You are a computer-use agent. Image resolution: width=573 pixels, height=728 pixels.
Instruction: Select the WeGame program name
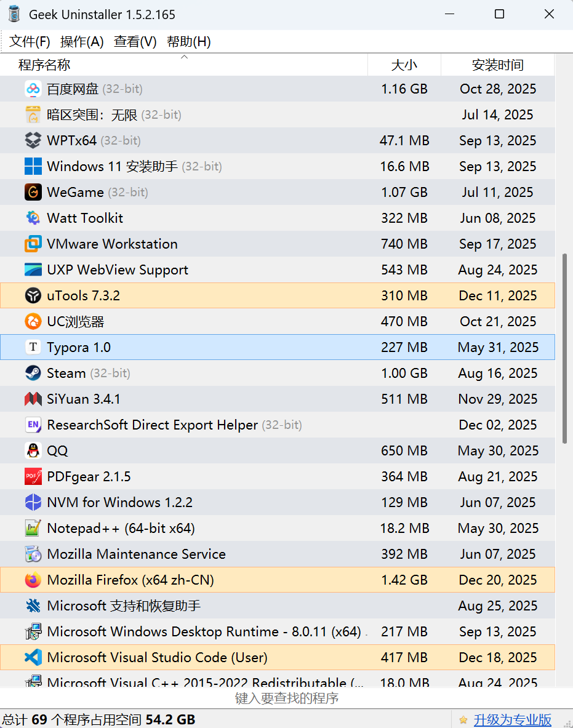pyautogui.click(x=75, y=192)
